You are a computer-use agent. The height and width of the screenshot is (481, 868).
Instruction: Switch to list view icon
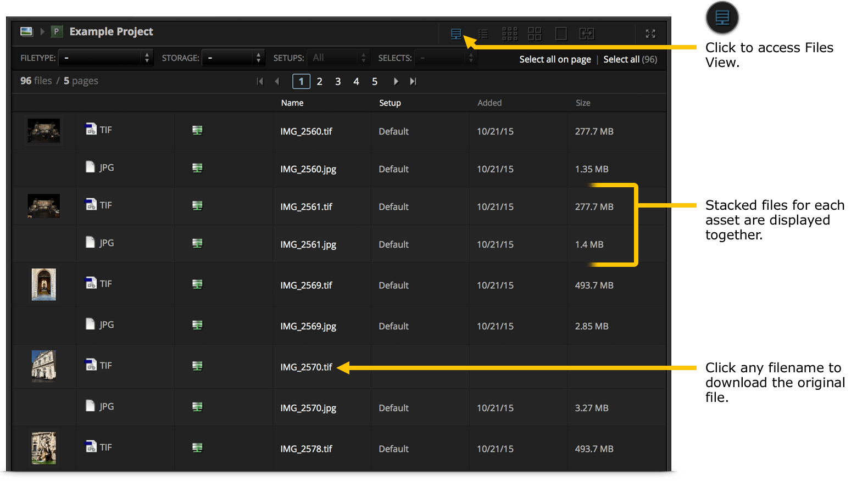click(483, 34)
